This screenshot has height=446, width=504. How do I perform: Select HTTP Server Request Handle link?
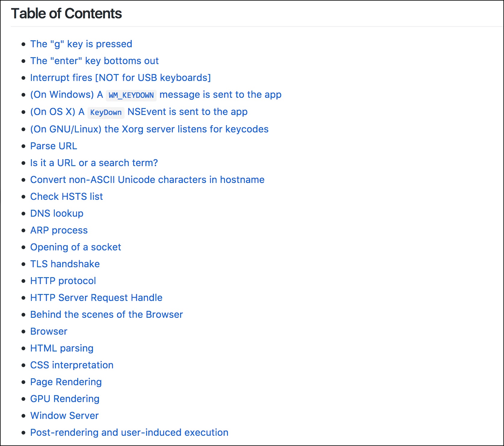pos(97,298)
